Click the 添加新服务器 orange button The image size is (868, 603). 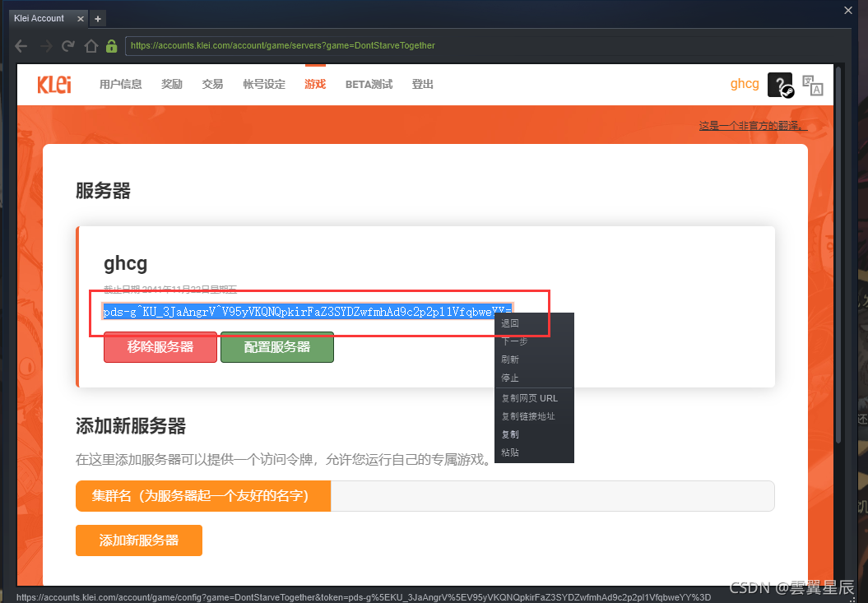139,540
